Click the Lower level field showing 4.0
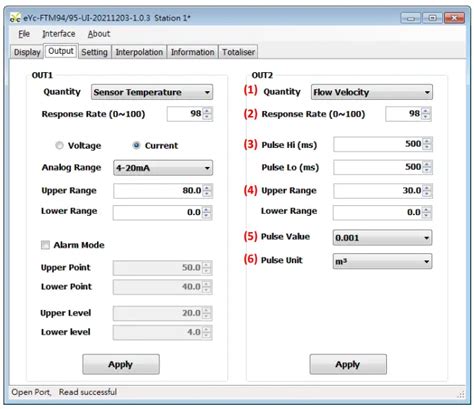 click(162, 332)
